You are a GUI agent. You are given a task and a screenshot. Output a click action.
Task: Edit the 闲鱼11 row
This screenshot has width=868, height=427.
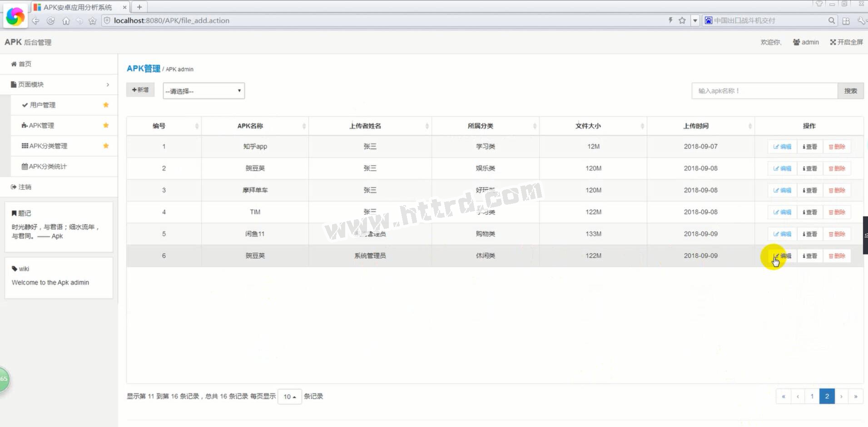782,234
